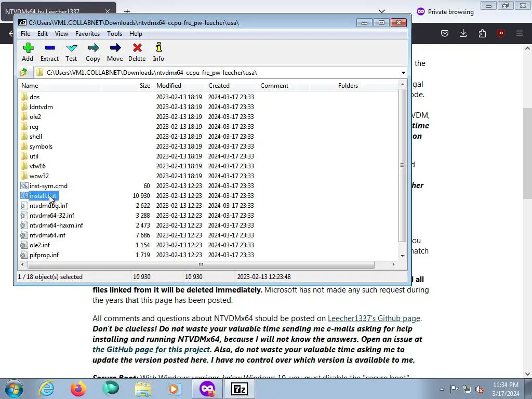This screenshot has height=399, width=532.
Task: Sort by Modified column header
Action: [179, 86]
